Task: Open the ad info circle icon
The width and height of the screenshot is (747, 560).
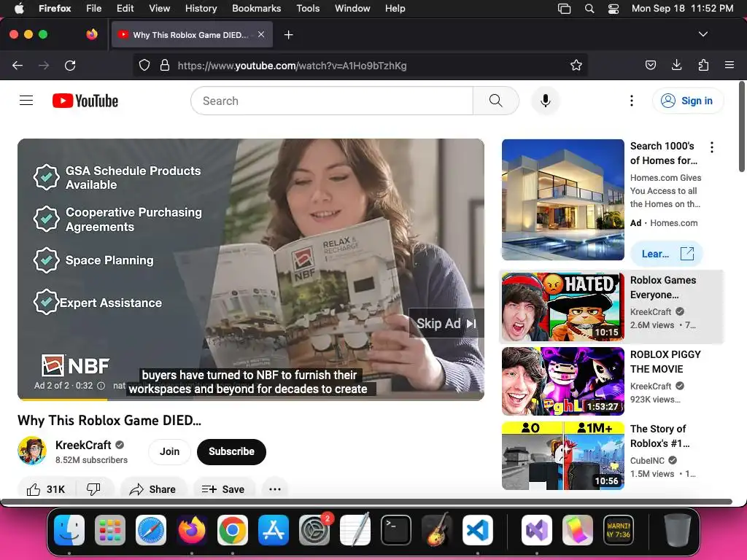Action: click(101, 386)
